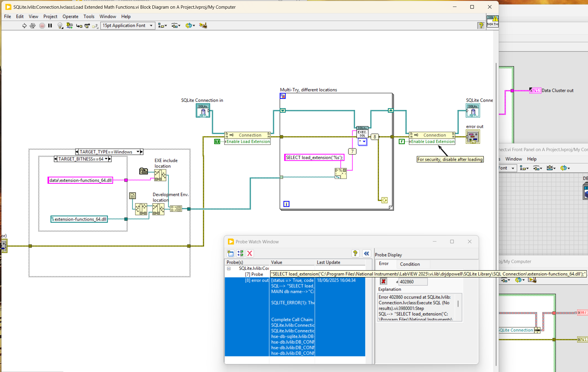Pause execution with the Pause button

click(x=50, y=26)
